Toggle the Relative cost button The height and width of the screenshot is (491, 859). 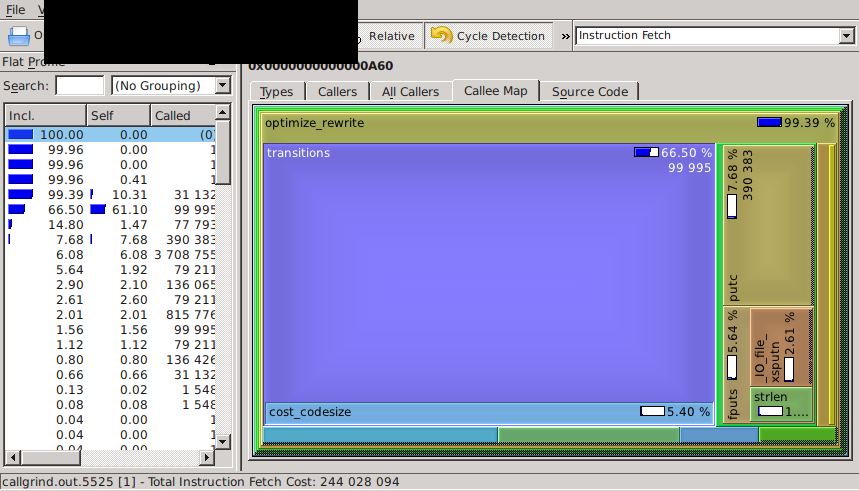[391, 36]
